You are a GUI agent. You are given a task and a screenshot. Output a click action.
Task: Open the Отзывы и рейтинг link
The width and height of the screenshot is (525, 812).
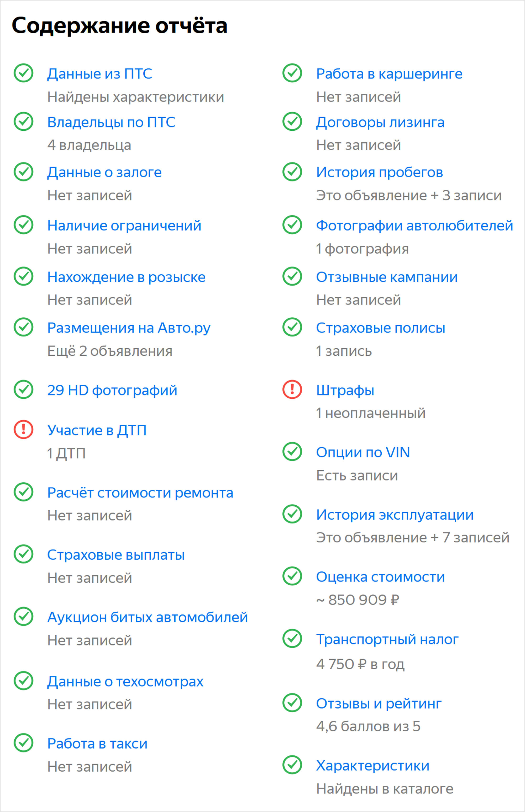[x=379, y=704]
